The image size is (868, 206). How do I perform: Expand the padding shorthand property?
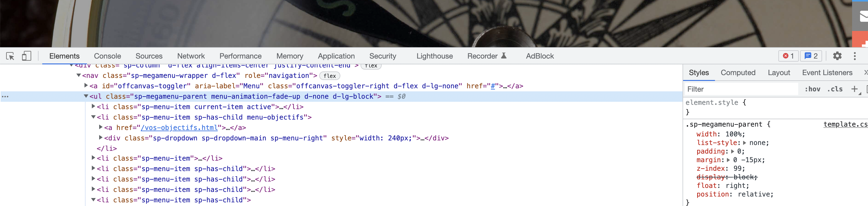732,152
